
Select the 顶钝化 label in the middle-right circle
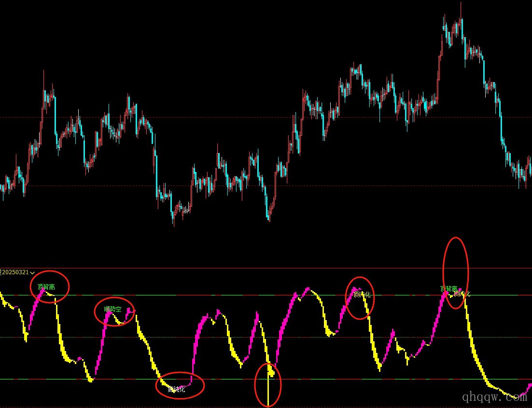(362, 294)
